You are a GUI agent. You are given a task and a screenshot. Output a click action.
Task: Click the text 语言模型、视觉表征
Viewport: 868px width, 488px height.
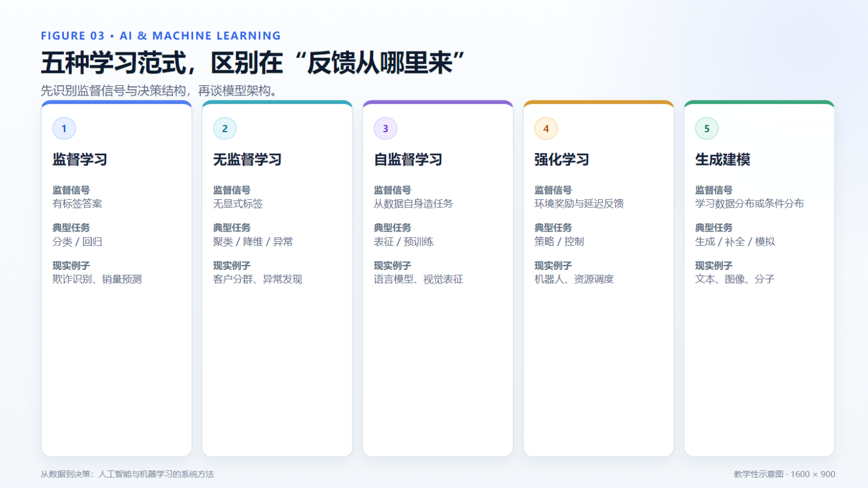coord(418,279)
